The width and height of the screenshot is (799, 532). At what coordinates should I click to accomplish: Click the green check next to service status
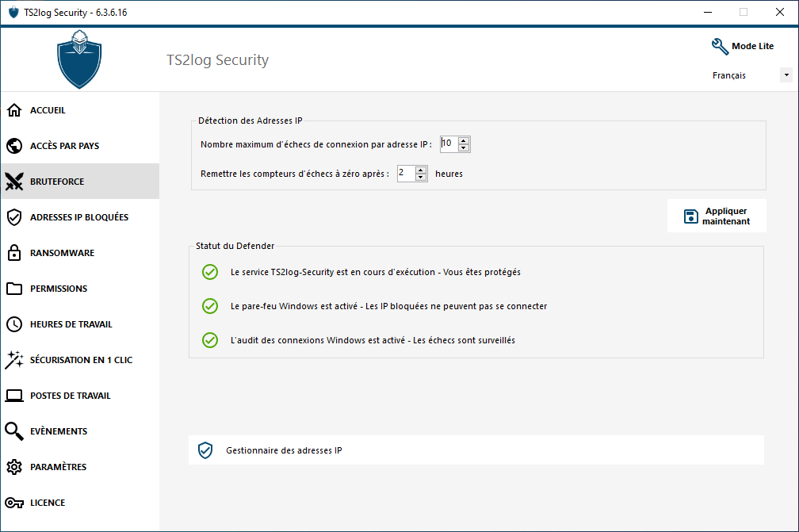click(x=210, y=272)
